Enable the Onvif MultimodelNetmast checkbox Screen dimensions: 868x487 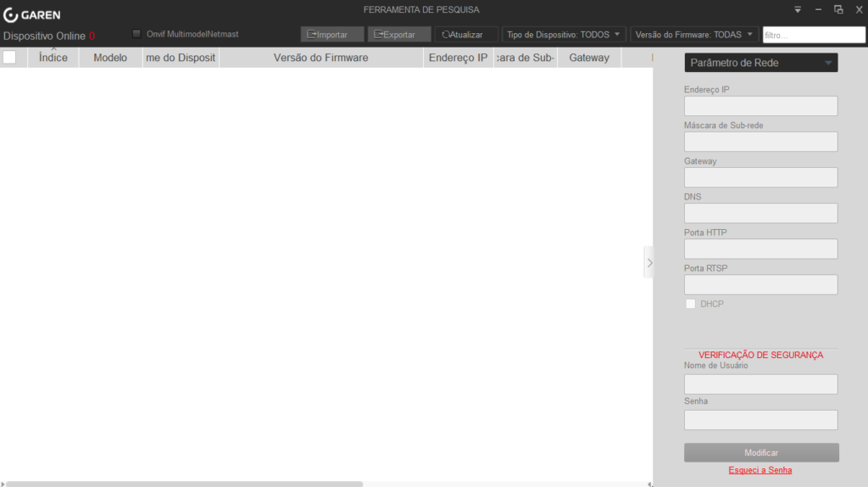136,34
